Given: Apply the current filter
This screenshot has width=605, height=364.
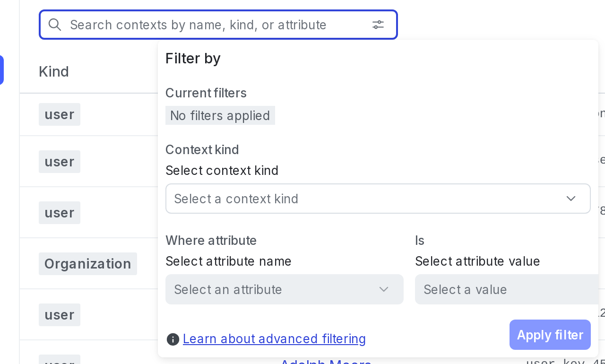Looking at the screenshot, I should coord(550,335).
